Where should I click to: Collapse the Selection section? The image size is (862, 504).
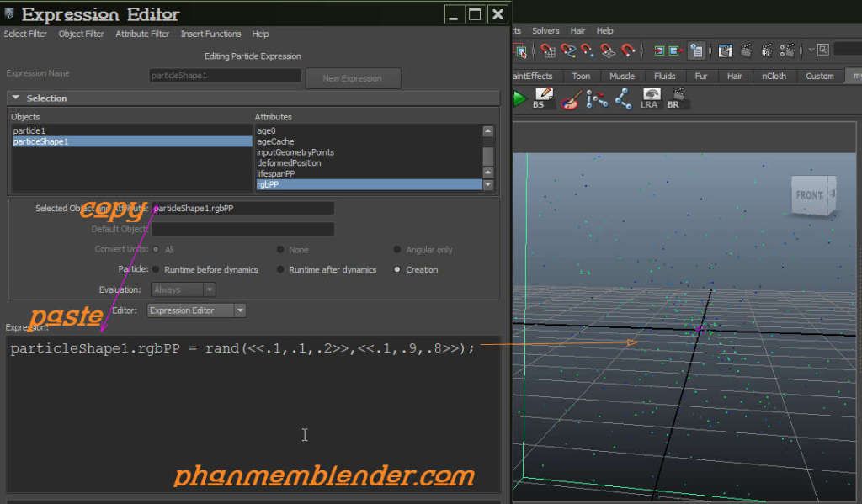pyautogui.click(x=15, y=97)
